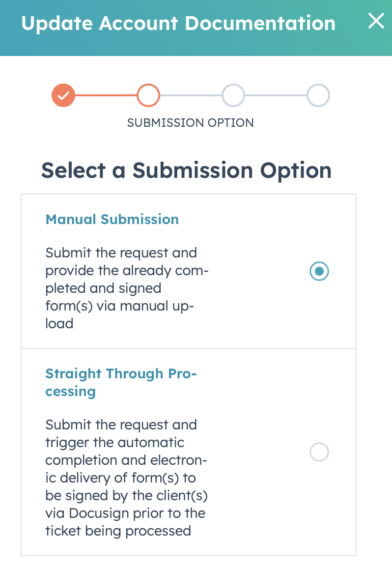Click the words 'form(s) via manual up-'
392x566 pixels.
tap(120, 306)
